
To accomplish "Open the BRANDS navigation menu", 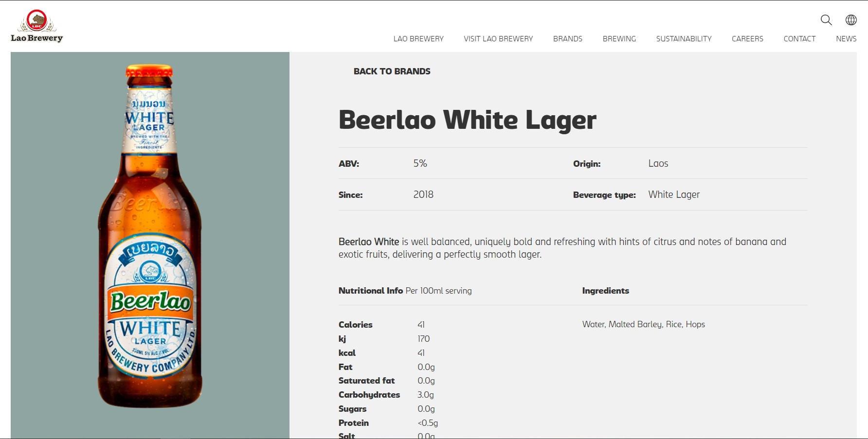I will coord(568,39).
